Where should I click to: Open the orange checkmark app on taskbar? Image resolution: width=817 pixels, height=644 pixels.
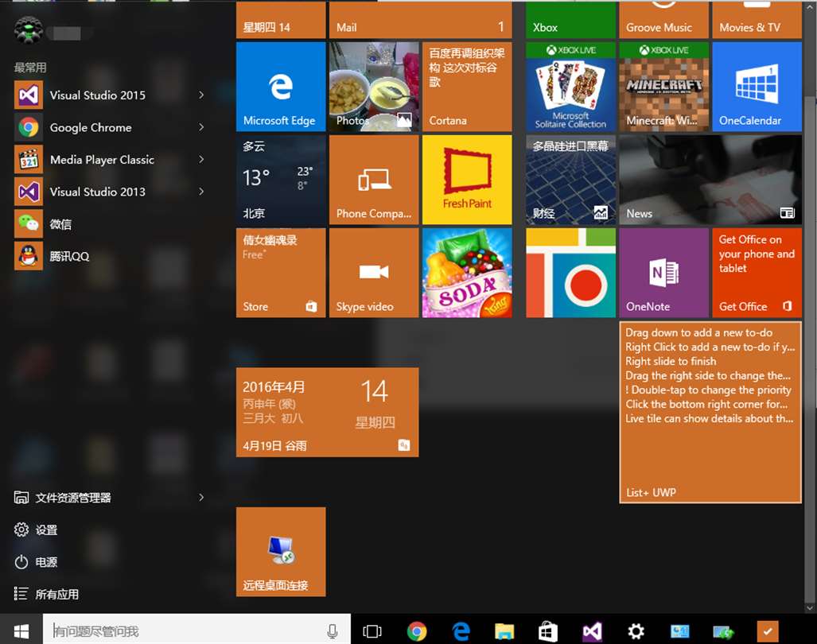(x=768, y=631)
